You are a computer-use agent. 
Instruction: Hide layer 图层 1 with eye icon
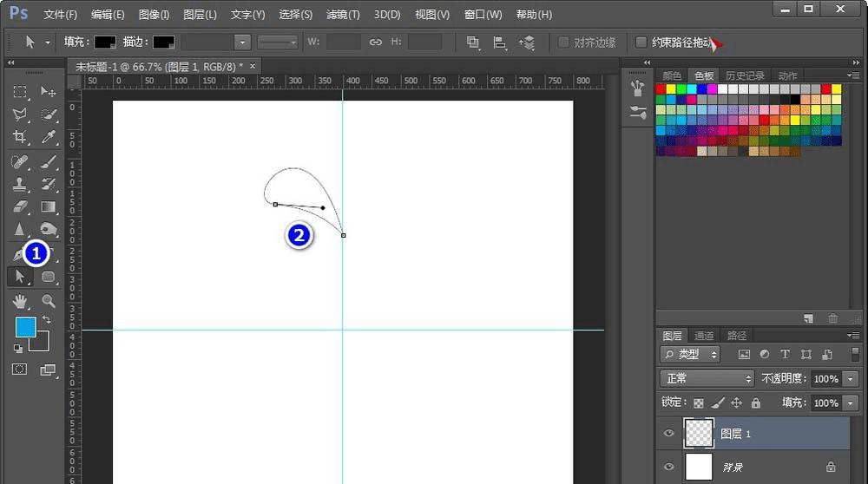pos(668,434)
